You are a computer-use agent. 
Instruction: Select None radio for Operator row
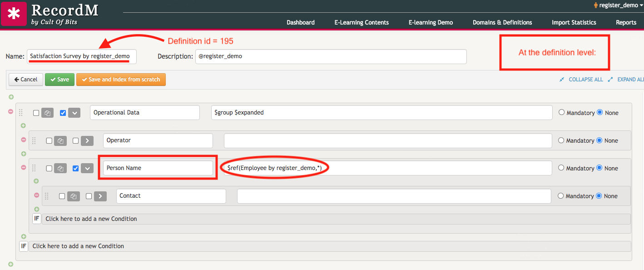599,140
